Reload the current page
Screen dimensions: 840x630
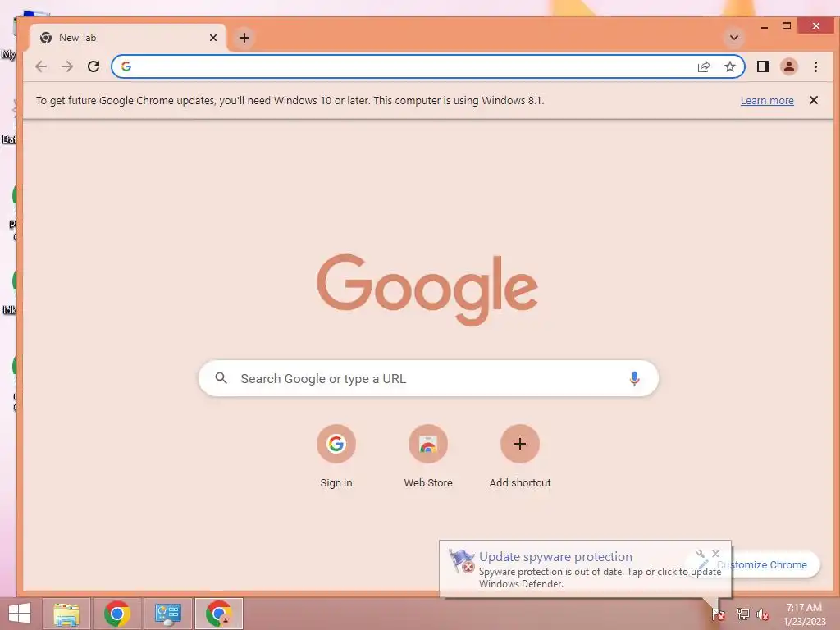pos(94,66)
